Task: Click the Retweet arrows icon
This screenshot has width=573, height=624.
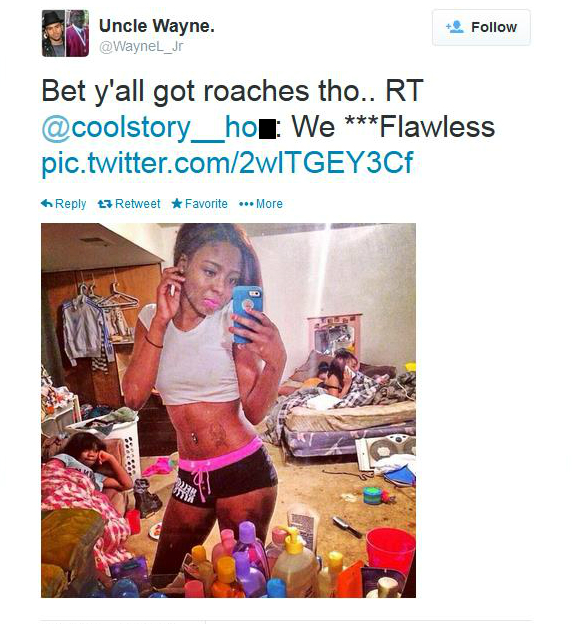Action: (x=105, y=204)
